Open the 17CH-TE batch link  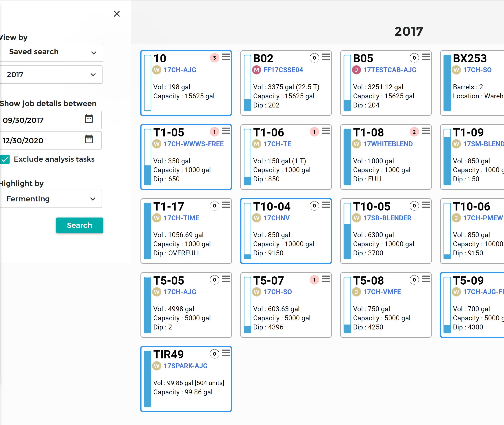[277, 144]
